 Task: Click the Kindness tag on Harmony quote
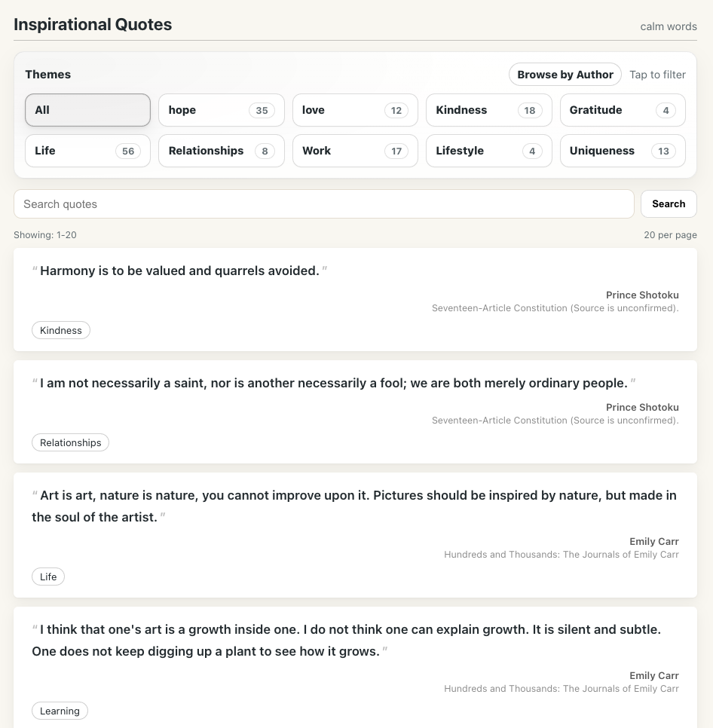(61, 330)
